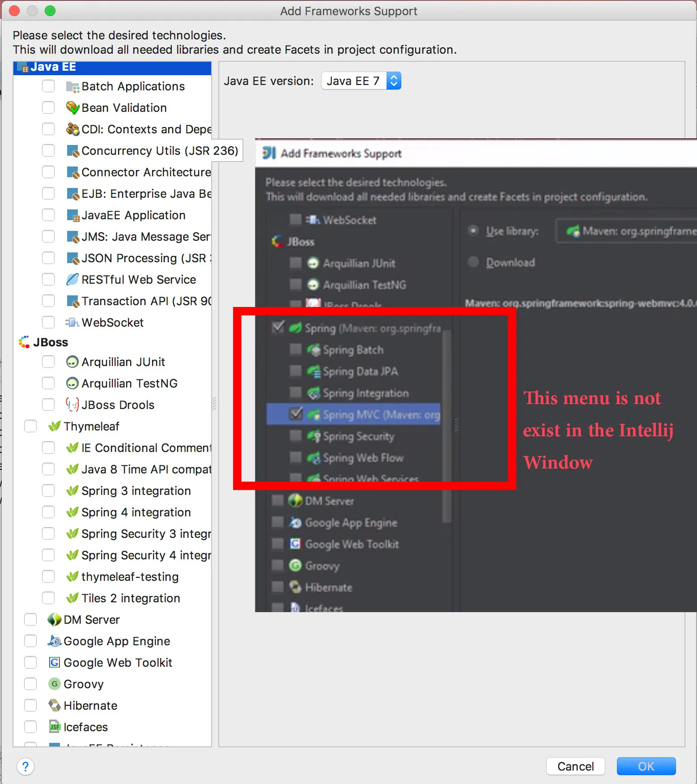This screenshot has height=784, width=697.
Task: Enable the Batch Applications checkbox
Action: [48, 86]
